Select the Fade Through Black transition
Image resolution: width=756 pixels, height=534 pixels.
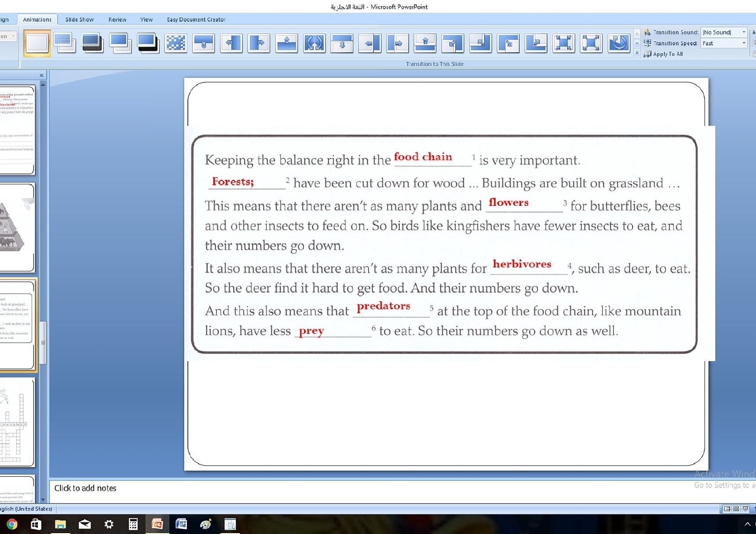click(x=92, y=43)
